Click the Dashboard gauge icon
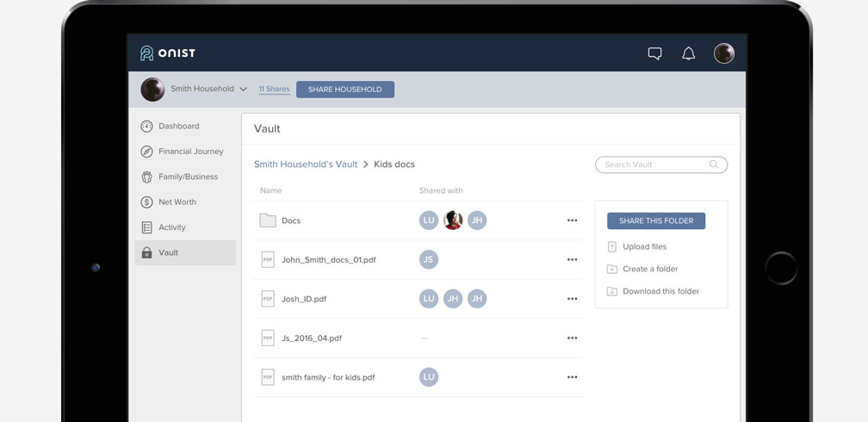The height and width of the screenshot is (422, 868). pos(146,127)
